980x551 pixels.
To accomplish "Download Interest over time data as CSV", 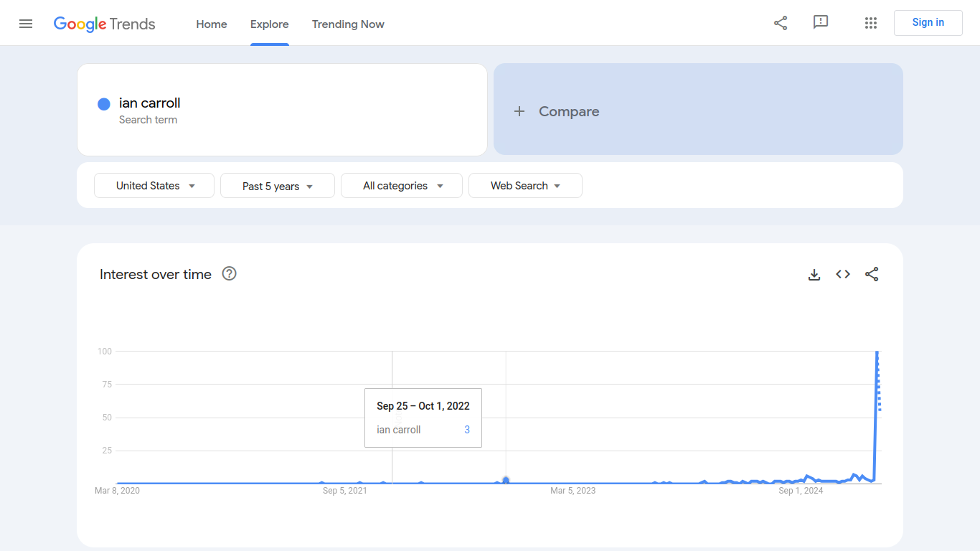I will (814, 274).
